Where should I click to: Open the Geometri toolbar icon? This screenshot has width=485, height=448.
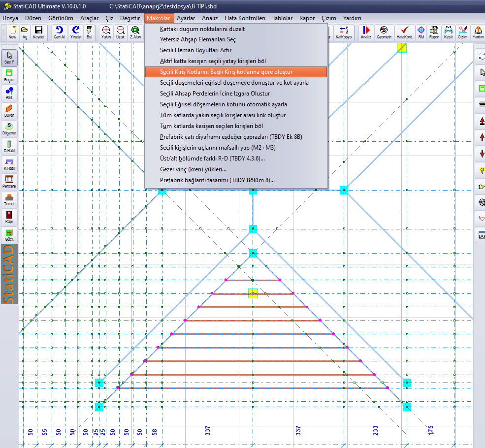(x=384, y=32)
